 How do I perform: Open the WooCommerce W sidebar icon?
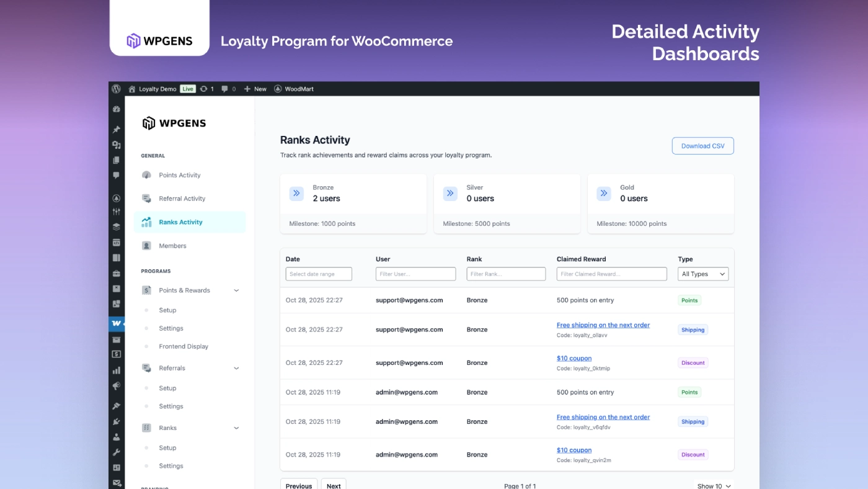[116, 323]
